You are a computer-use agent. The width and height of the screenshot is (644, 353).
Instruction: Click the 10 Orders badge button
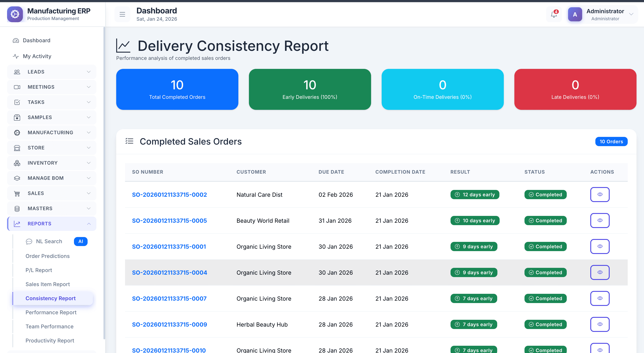(611, 142)
